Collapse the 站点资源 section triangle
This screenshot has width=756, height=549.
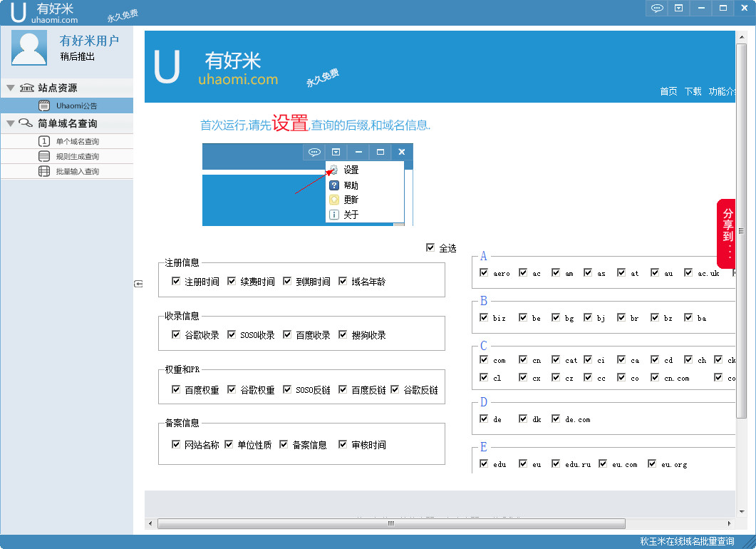coord(10,88)
